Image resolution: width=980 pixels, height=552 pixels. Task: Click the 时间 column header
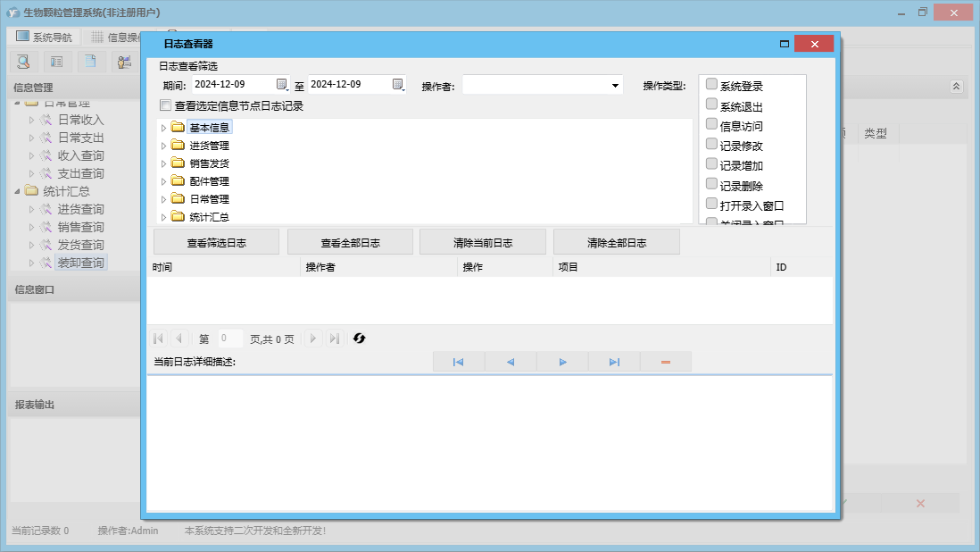224,267
